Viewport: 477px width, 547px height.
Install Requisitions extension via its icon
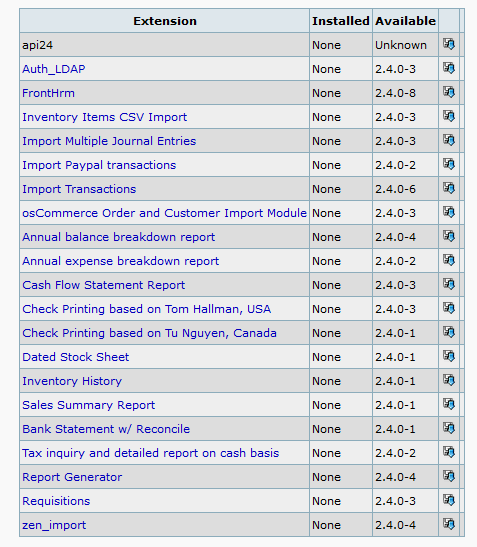click(449, 500)
